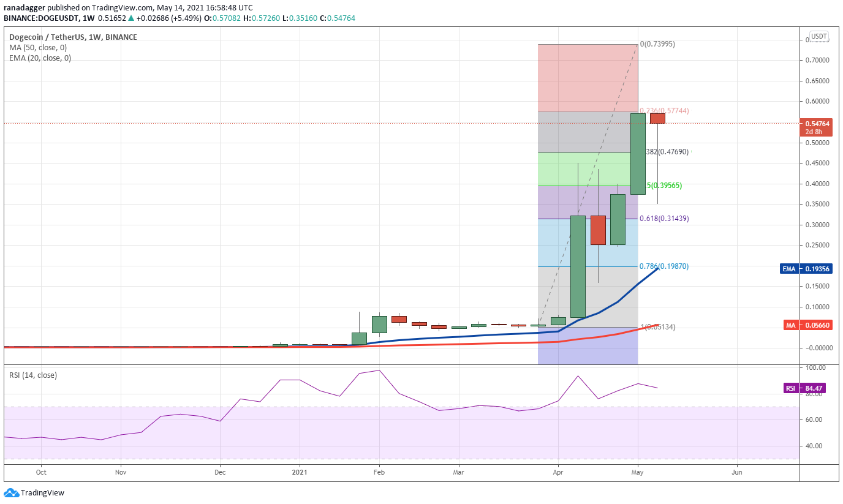The height and width of the screenshot is (504, 843).
Task: Click 0.30000 on the price axis
Action: [x=817, y=225]
